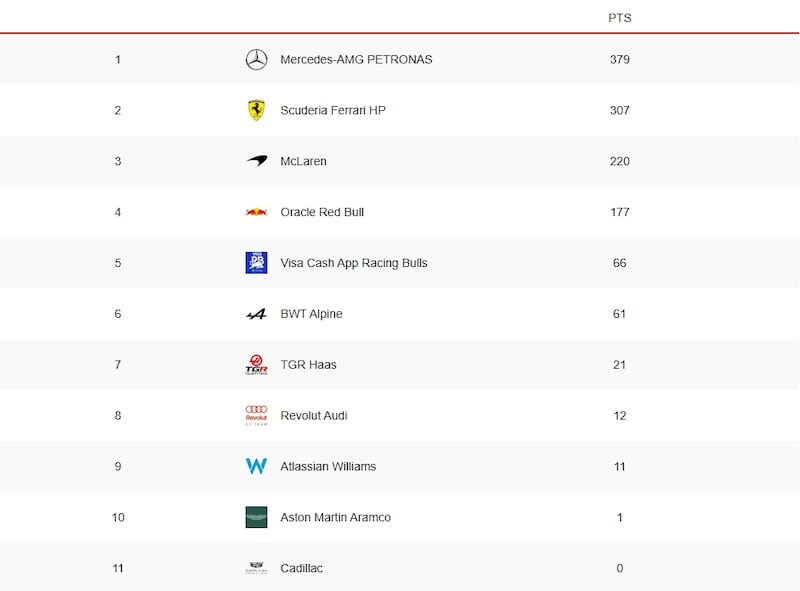Image resolution: width=800 pixels, height=591 pixels.
Task: Click the Alpine 'A' logo
Action: (x=256, y=314)
